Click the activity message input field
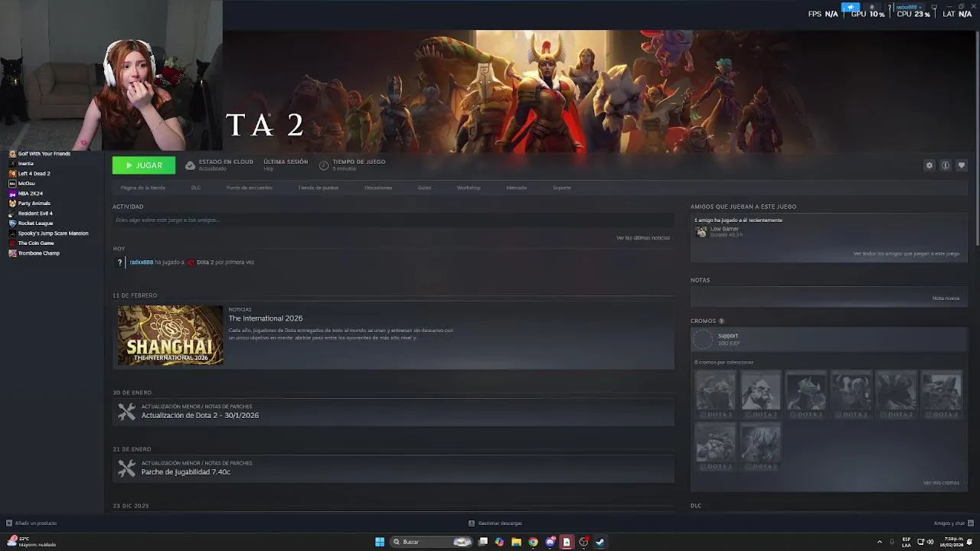980x551 pixels. [x=393, y=220]
